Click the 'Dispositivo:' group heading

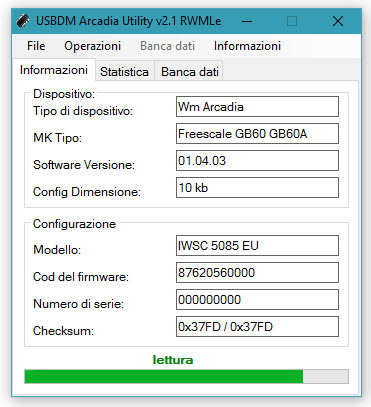pyautogui.click(x=64, y=94)
